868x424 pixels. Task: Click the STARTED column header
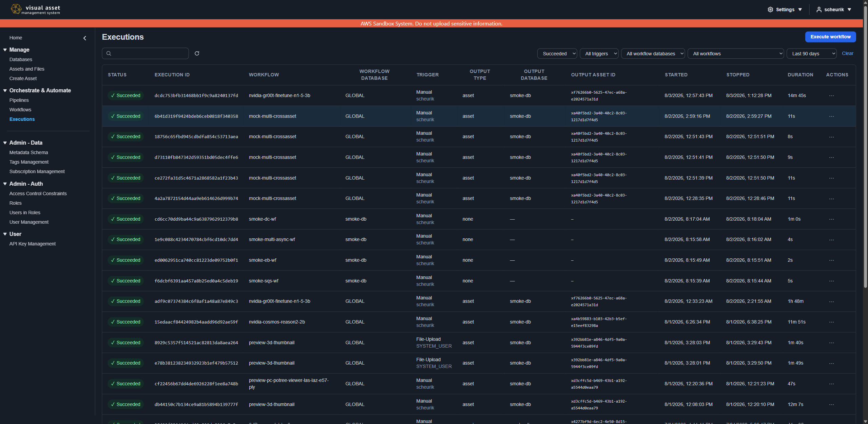click(676, 75)
